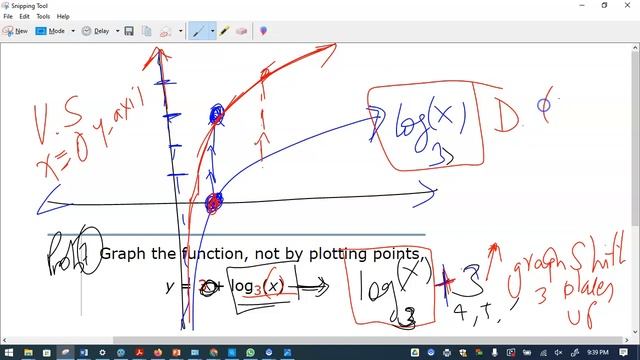The image size is (640, 360).
Task: Click the pen link icon in tray
Action: coord(575,352)
